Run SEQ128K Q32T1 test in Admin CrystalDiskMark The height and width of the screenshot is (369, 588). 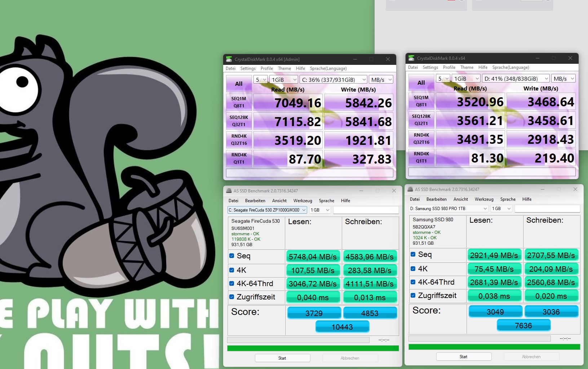click(239, 121)
